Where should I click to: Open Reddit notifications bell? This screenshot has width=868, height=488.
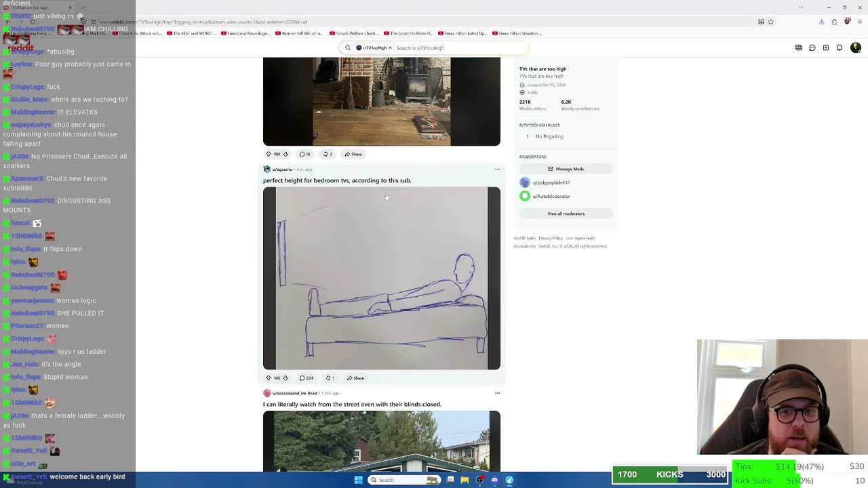[x=840, y=48]
